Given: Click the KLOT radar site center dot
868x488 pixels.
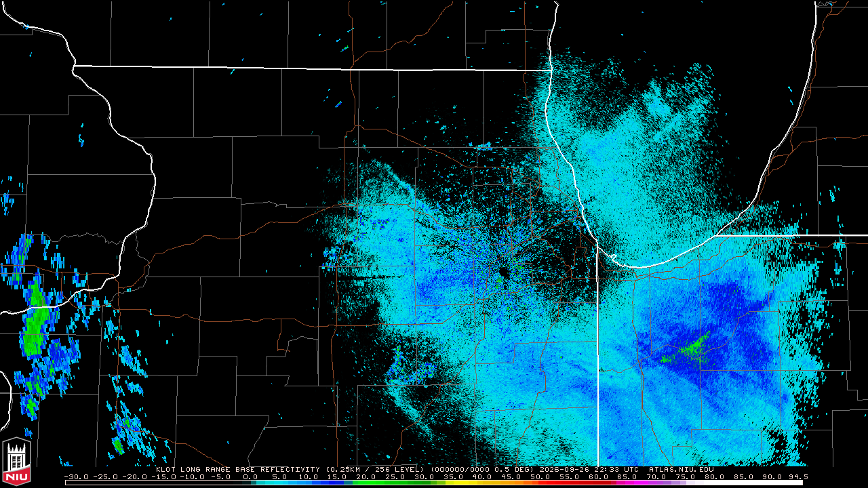Looking at the screenshot, I should point(502,272).
